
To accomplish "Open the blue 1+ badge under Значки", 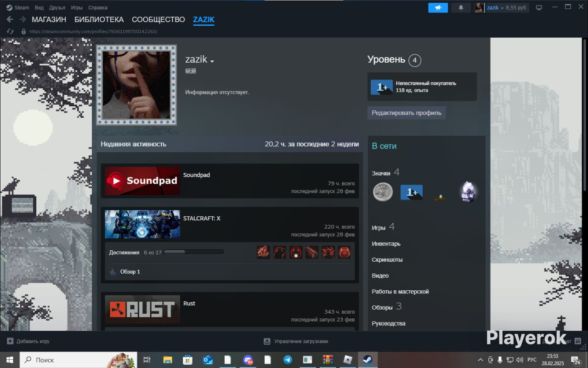I will (x=412, y=192).
